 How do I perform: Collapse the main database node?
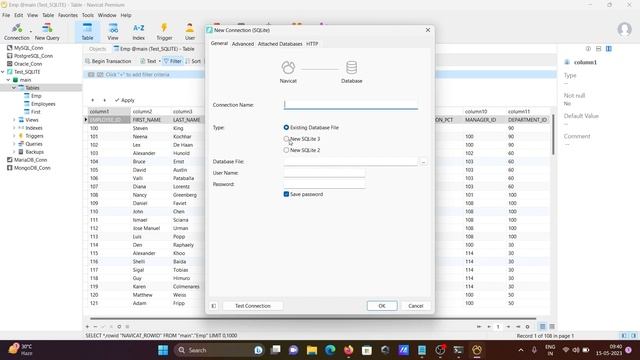(x=8, y=80)
